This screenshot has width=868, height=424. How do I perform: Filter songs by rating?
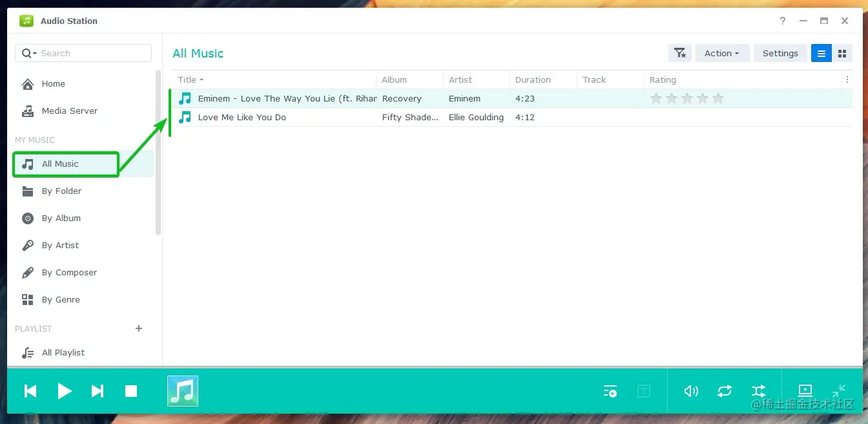tap(679, 53)
